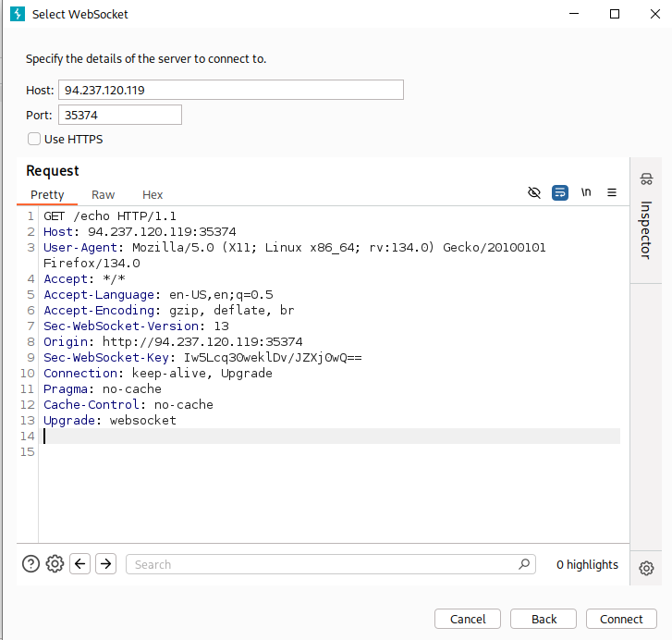This screenshot has height=640, width=672.
Task: Click the Inspector layout icon
Action: (646, 179)
